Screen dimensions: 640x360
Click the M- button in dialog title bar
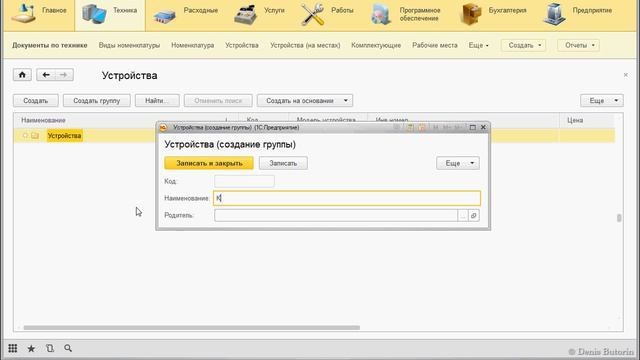click(458, 128)
